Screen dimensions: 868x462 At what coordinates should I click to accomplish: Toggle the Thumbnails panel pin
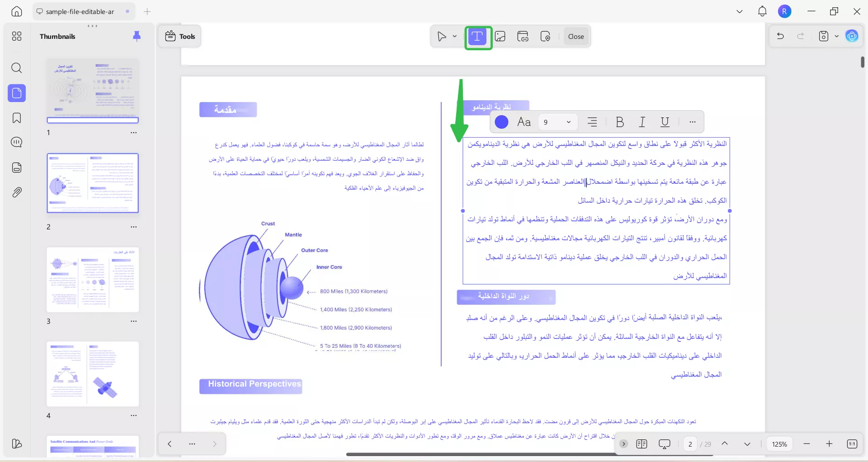(137, 36)
